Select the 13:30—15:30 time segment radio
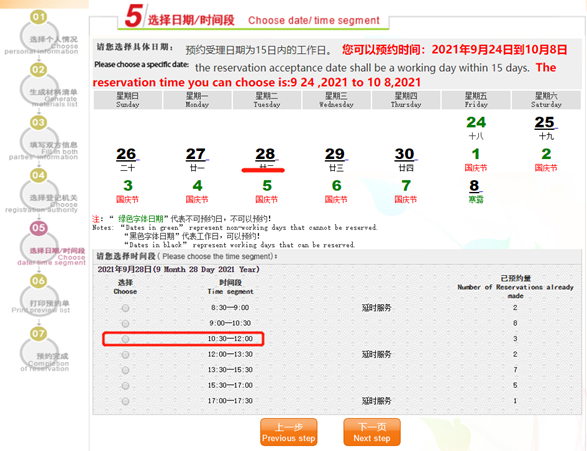This screenshot has height=451, width=587. pyautogui.click(x=125, y=370)
